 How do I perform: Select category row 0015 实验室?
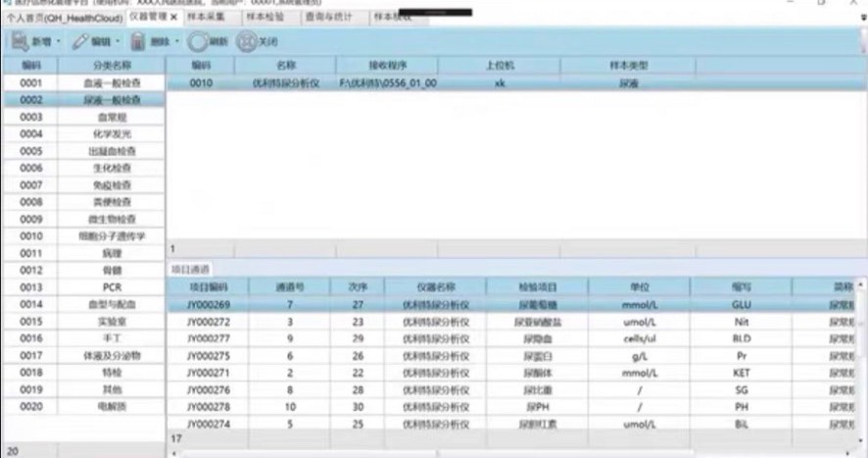(x=83, y=322)
